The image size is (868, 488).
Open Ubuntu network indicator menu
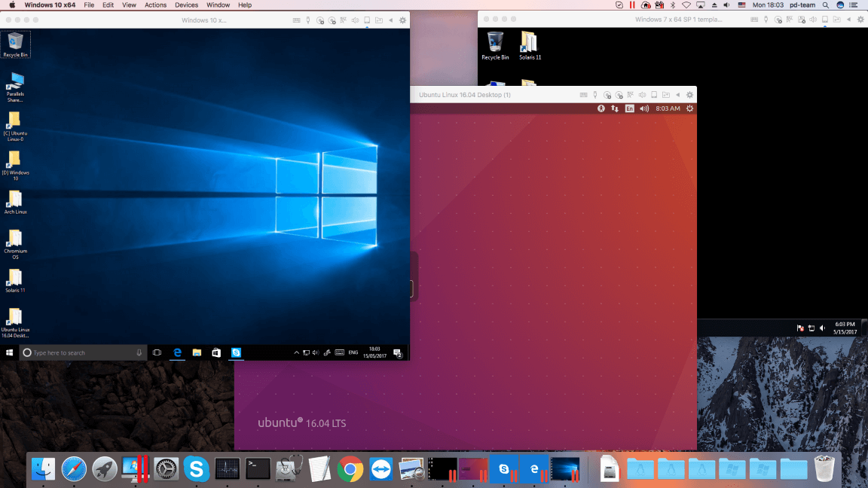point(615,108)
